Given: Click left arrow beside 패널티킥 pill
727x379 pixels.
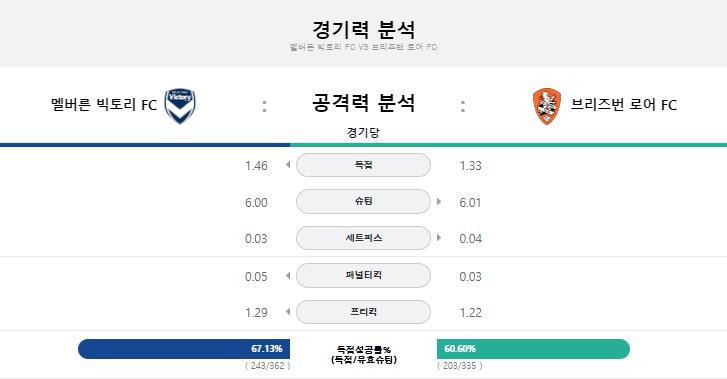Looking at the screenshot, I should [x=288, y=276].
